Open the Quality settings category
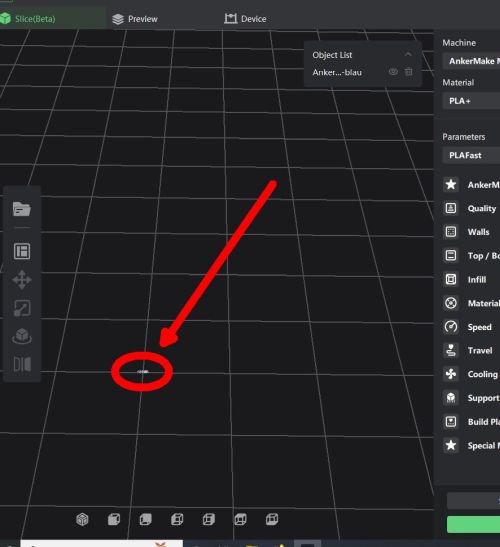Screen dimensions: 500x547 coord(471,208)
